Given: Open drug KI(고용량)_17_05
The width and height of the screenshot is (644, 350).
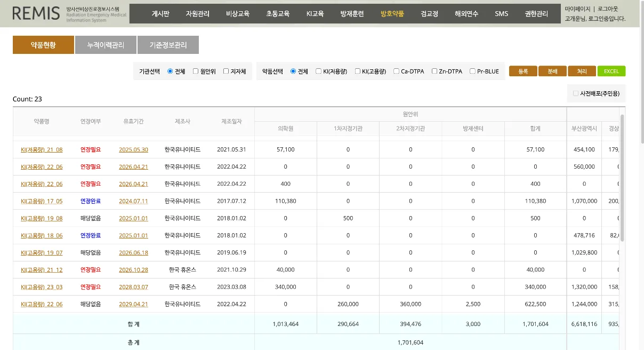Looking at the screenshot, I should coord(42,201).
